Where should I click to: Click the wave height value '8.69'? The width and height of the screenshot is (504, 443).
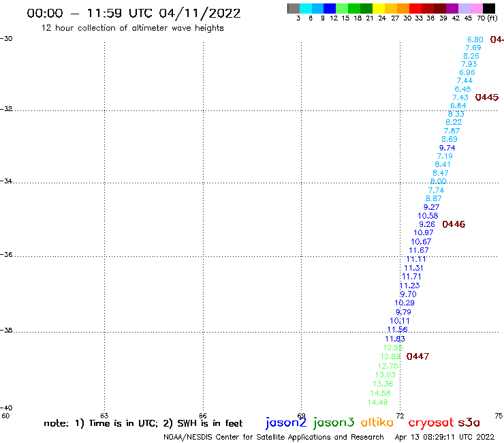[450, 139]
